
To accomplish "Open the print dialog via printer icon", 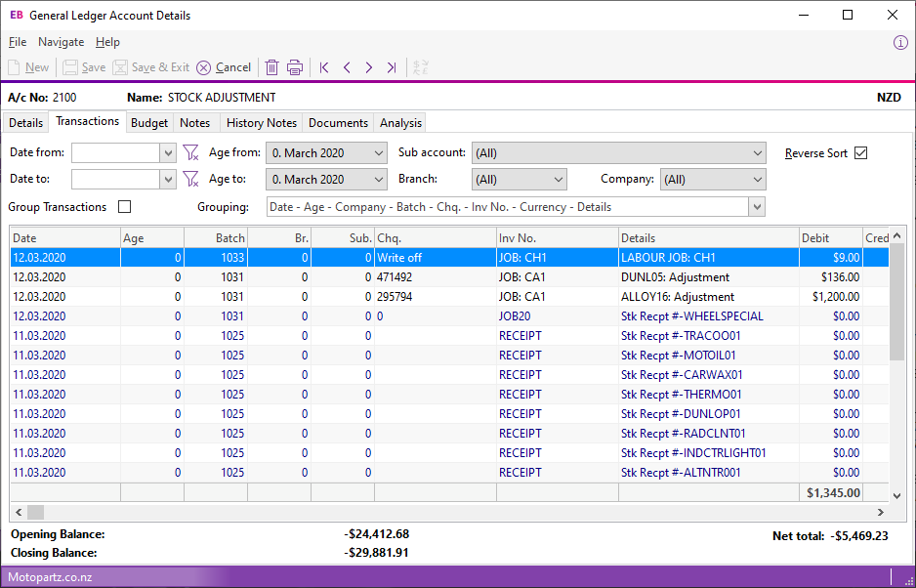I will 294,67.
